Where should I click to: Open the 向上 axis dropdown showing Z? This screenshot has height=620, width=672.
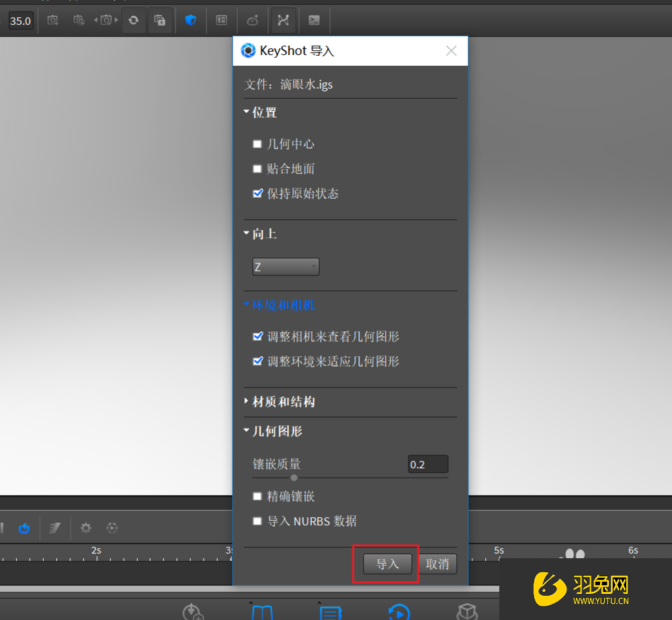[x=286, y=267]
